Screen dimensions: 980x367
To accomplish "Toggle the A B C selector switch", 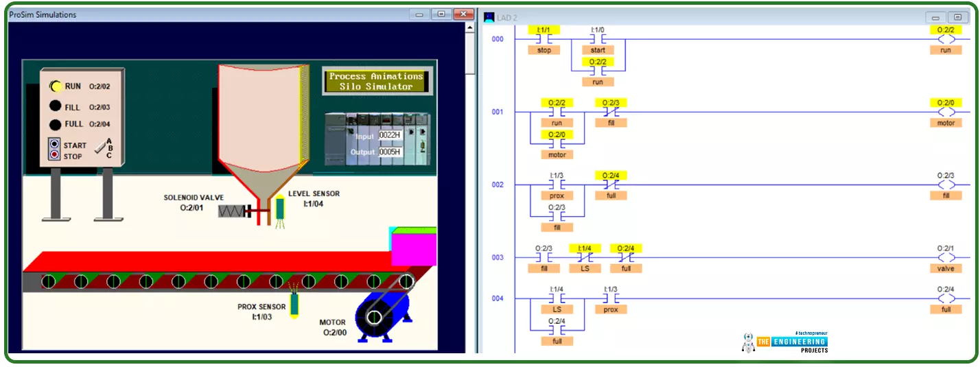I will (x=102, y=148).
